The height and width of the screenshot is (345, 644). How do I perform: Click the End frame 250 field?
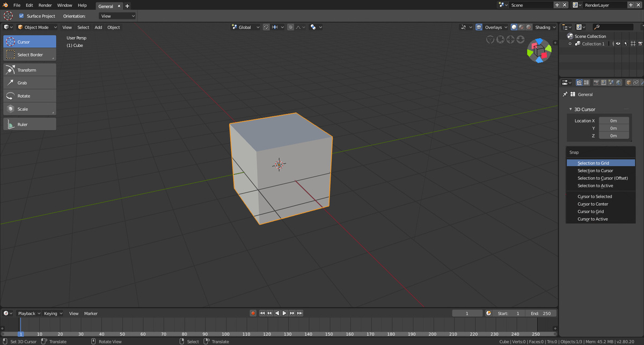pyautogui.click(x=541, y=313)
